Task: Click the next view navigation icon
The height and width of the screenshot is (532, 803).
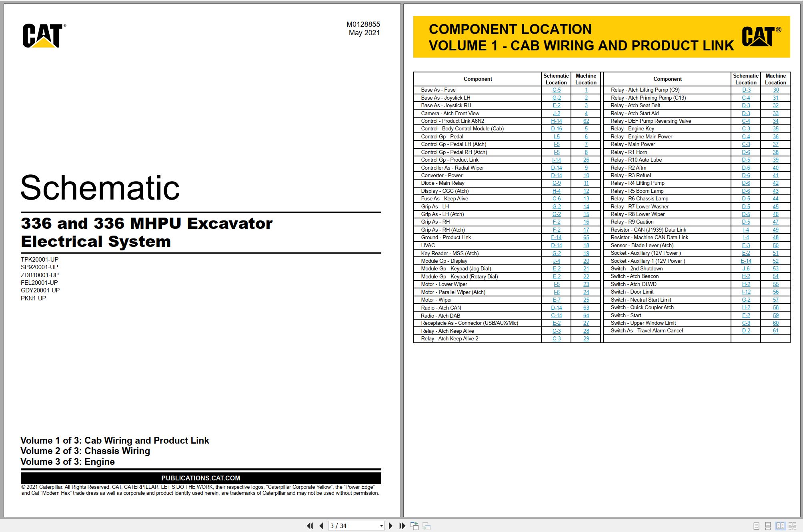Action: [427, 526]
